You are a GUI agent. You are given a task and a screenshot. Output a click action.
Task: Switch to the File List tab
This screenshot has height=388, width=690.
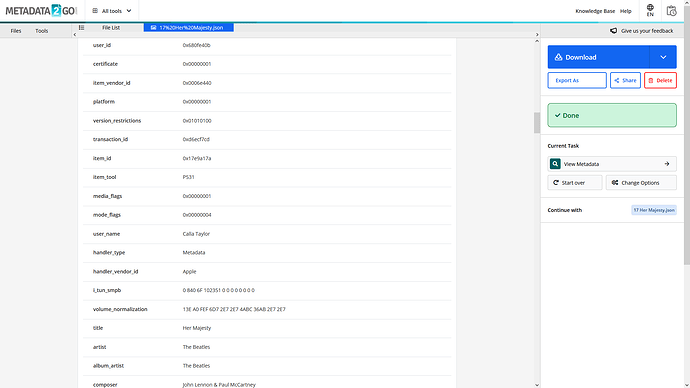tap(111, 27)
